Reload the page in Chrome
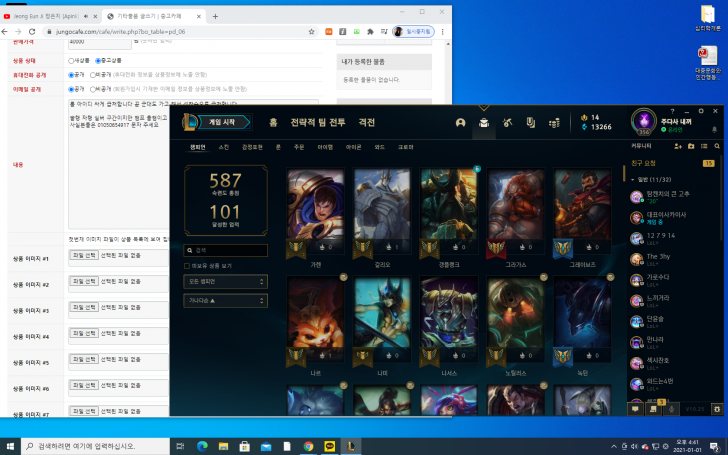 pyautogui.click(x=32, y=32)
